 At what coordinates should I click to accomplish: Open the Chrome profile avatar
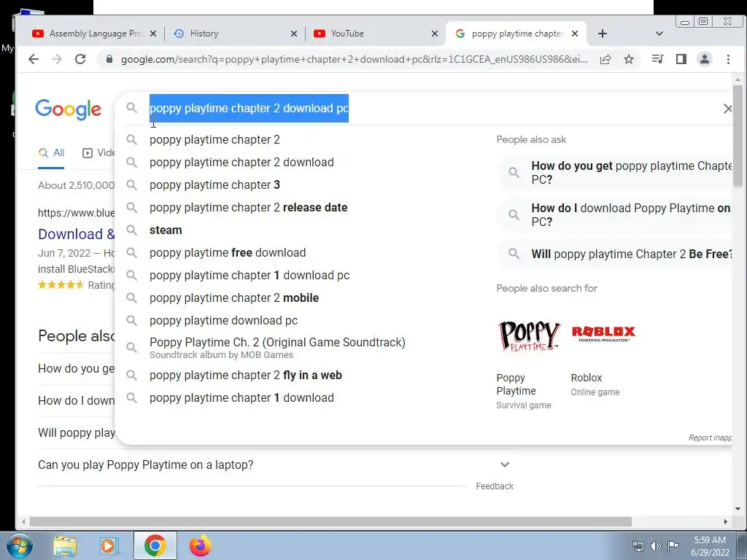(704, 59)
